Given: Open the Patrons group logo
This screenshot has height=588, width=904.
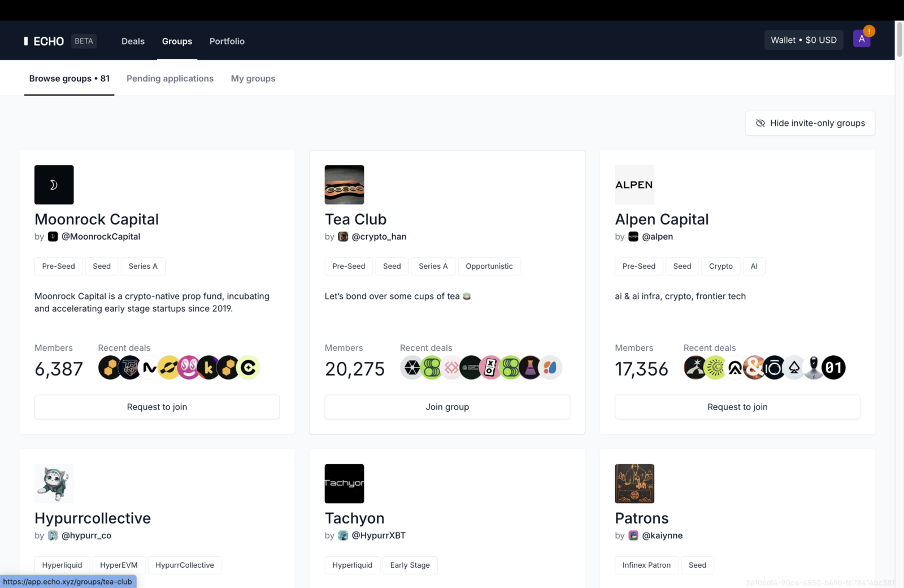Looking at the screenshot, I should click(x=634, y=484).
